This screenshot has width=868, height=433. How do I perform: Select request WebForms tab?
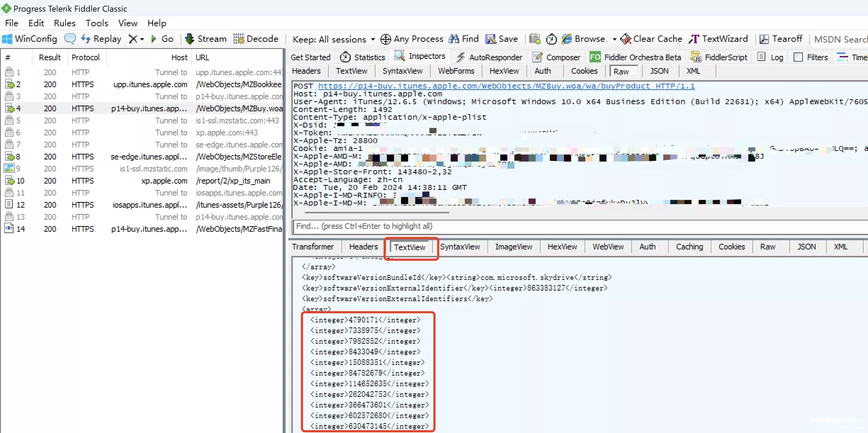(456, 71)
